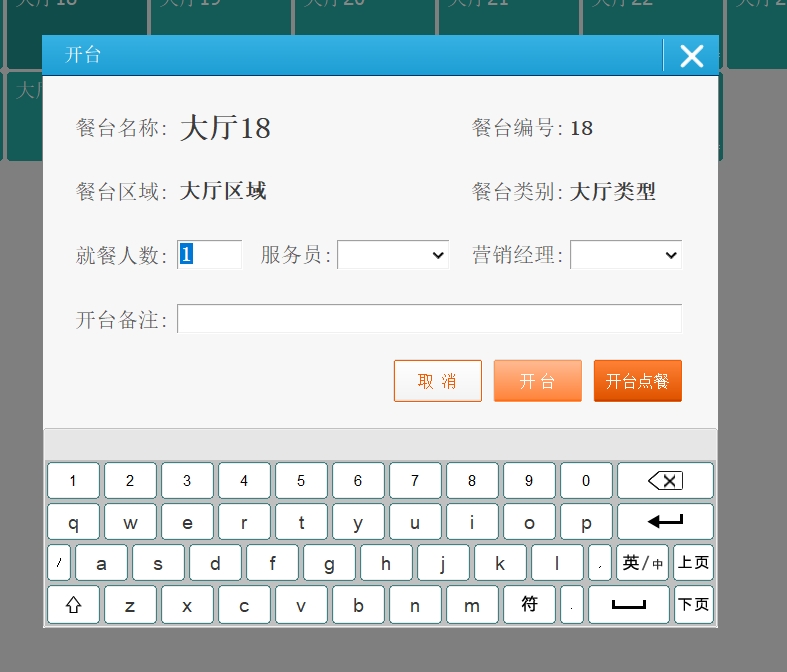
Task: Expand the 营销经理 dropdown
Action: [x=626, y=255]
